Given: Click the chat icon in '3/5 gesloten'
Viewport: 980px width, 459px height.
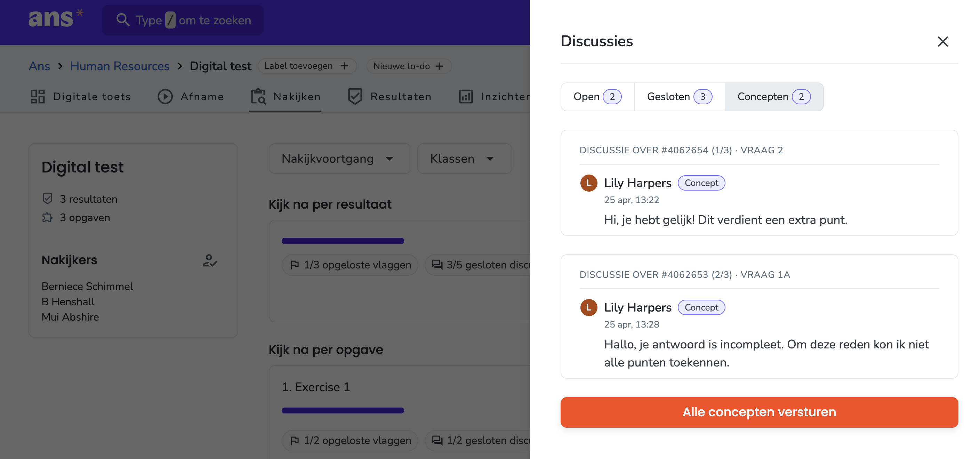Looking at the screenshot, I should click(437, 264).
